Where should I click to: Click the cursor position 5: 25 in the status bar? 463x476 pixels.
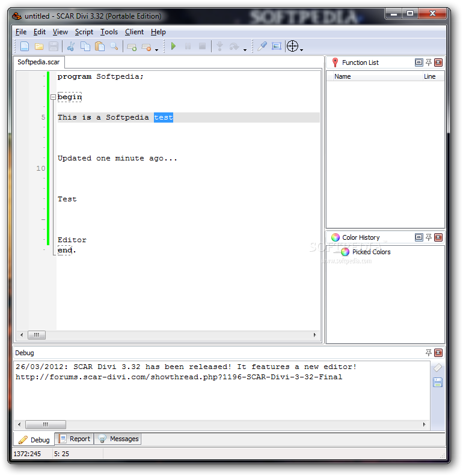(61, 454)
